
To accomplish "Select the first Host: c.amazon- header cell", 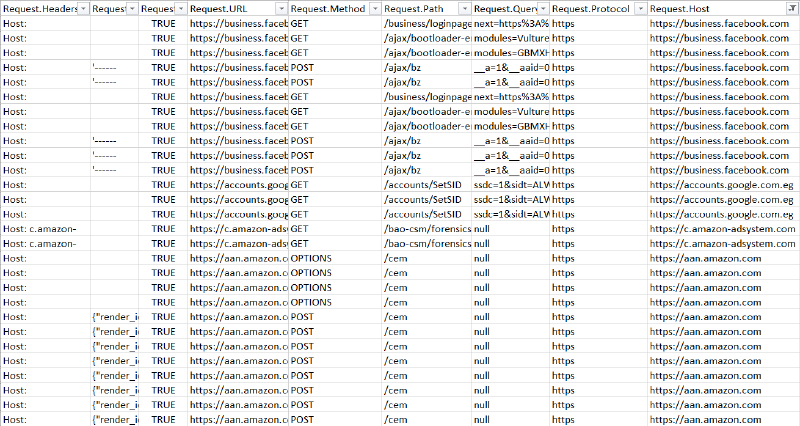I will pyautogui.click(x=46, y=229).
